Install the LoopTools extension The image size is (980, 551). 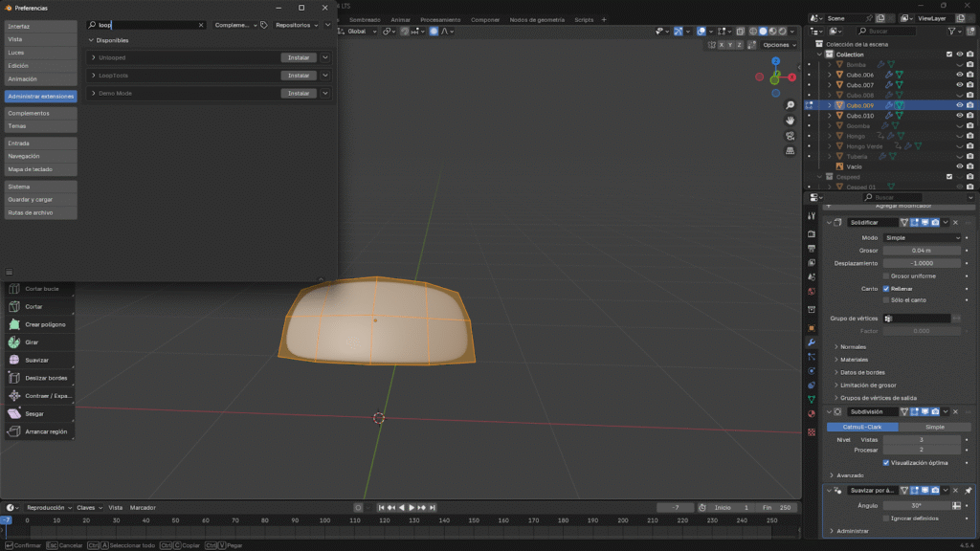pyautogui.click(x=300, y=76)
